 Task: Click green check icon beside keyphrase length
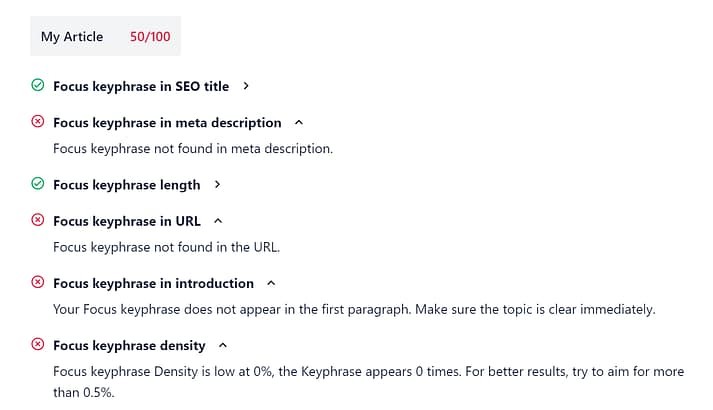(38, 184)
